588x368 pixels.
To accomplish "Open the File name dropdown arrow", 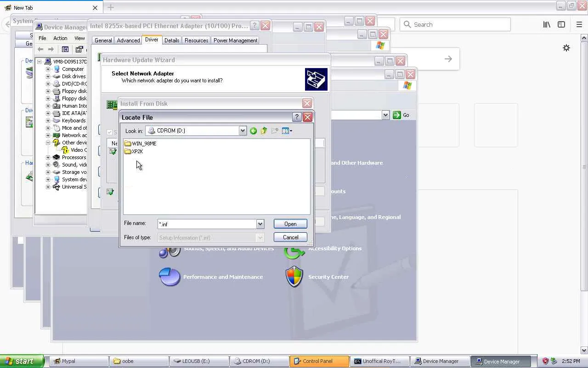I will pos(260,224).
